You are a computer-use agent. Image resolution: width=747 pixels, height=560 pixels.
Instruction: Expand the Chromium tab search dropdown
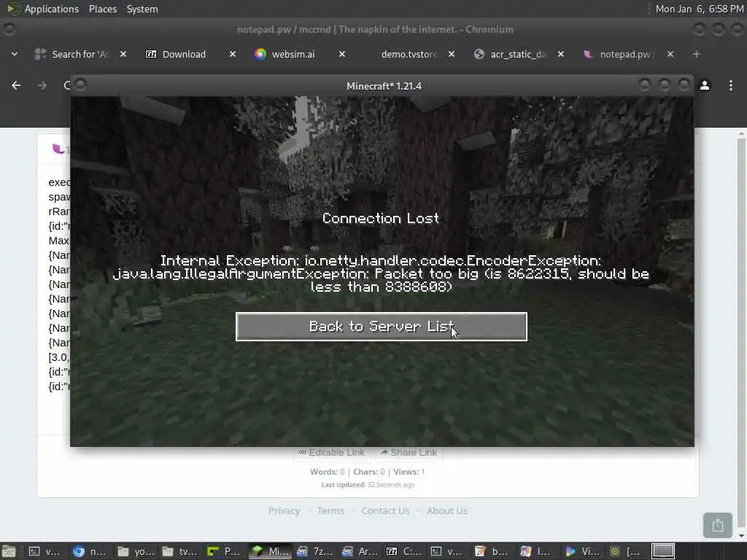tap(15, 54)
